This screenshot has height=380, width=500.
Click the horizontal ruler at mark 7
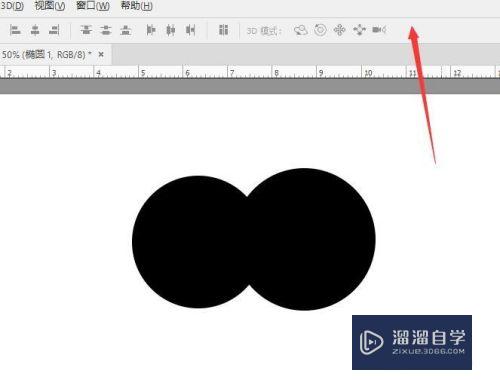(232, 72)
